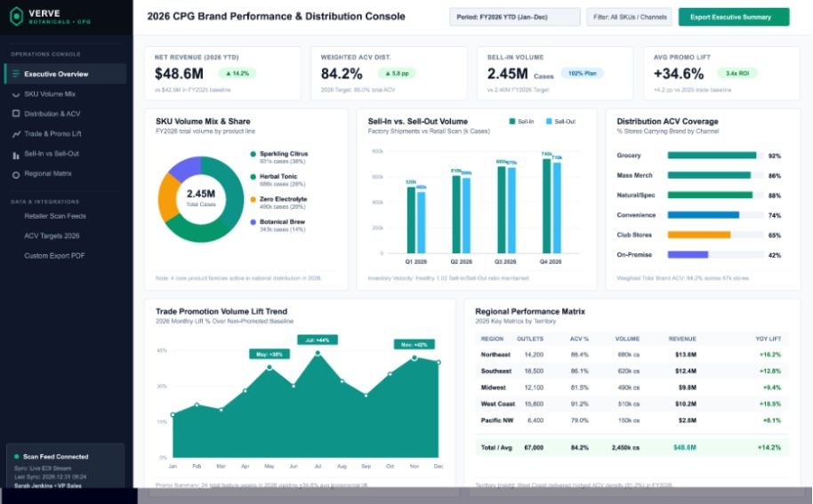The image size is (813, 504).
Task: Click the YOY LIFT column header
Action: point(768,339)
